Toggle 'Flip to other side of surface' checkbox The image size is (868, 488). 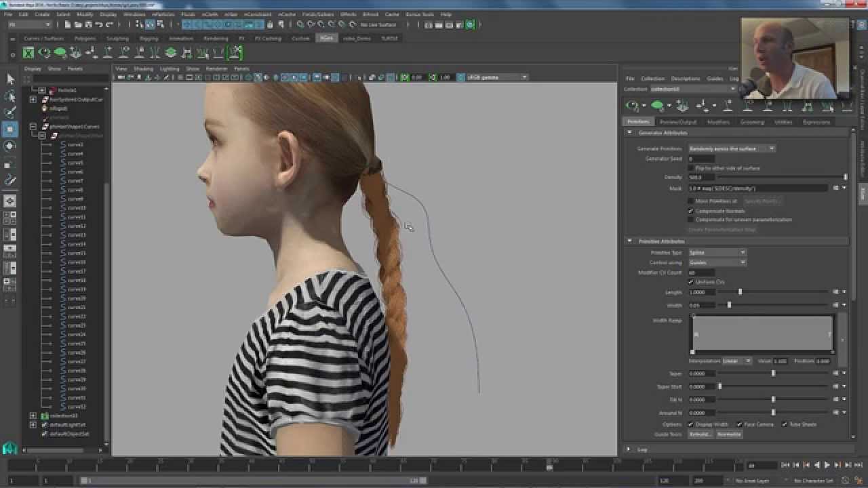(691, 168)
